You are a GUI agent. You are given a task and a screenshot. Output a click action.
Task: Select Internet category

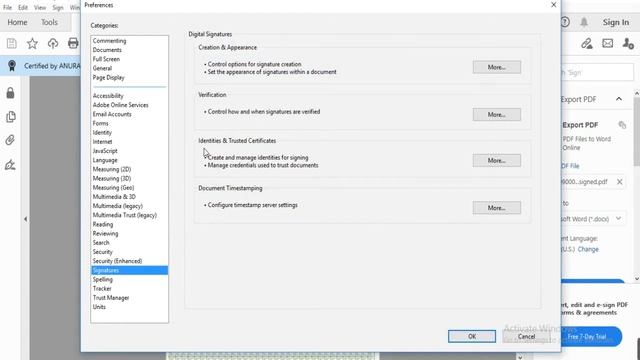click(x=102, y=142)
